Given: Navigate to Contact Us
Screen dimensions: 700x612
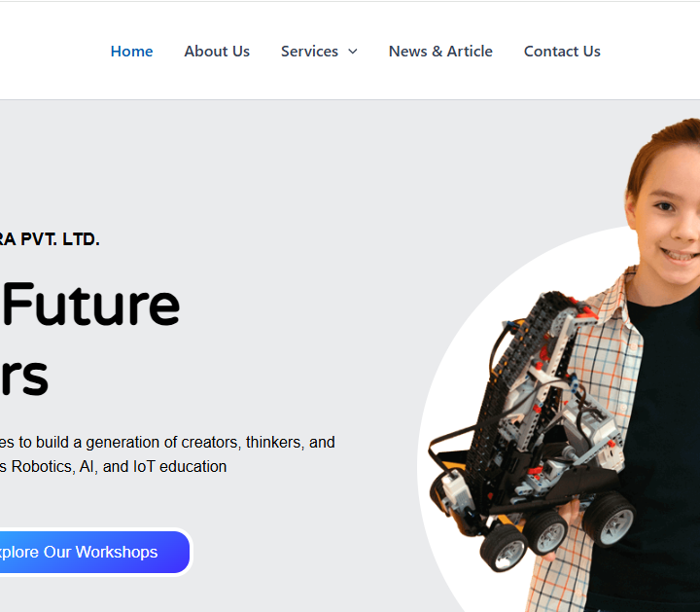Looking at the screenshot, I should pos(562,52).
